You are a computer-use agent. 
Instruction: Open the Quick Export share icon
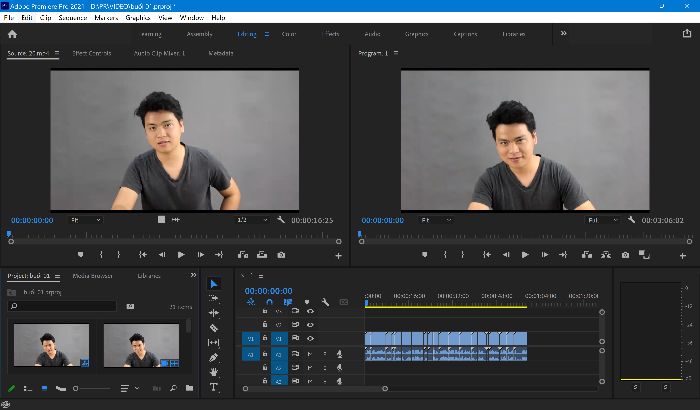click(x=687, y=33)
